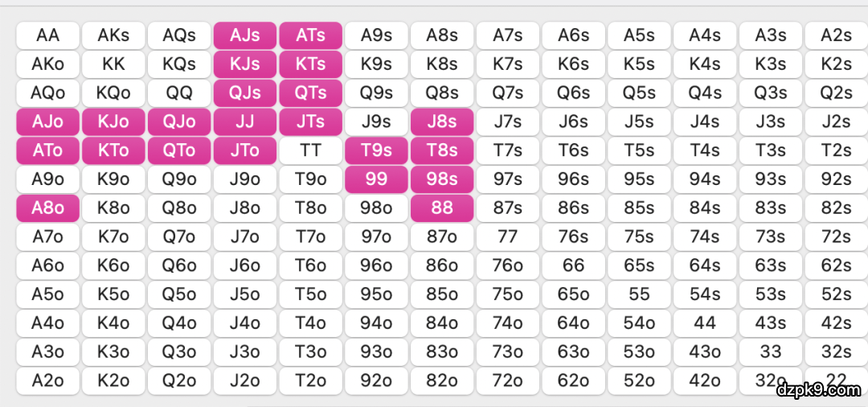Select the QQ hand cell
The width and height of the screenshot is (868, 407).
[x=179, y=92]
